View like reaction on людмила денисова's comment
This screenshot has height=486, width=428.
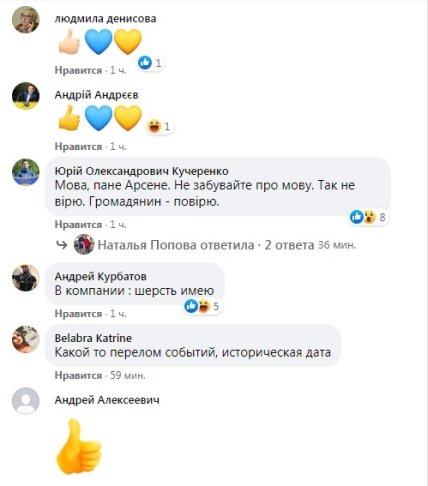tap(151, 63)
